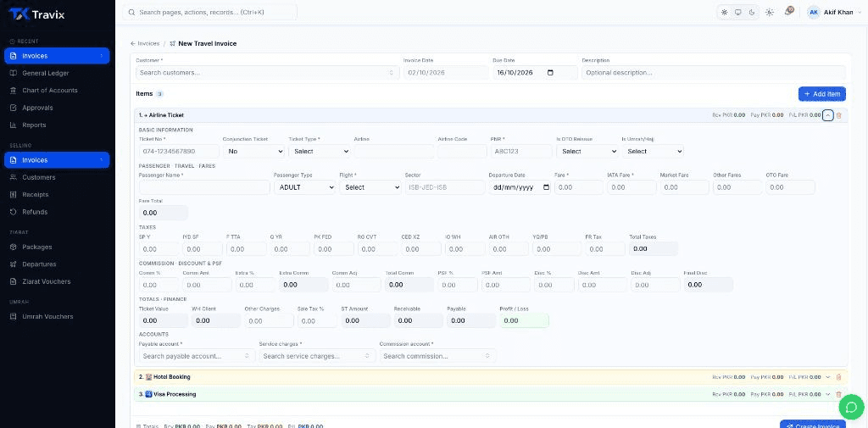Viewport: 868px width, 428px height.
Task: Open the Flight select dropdown
Action: coord(370,187)
